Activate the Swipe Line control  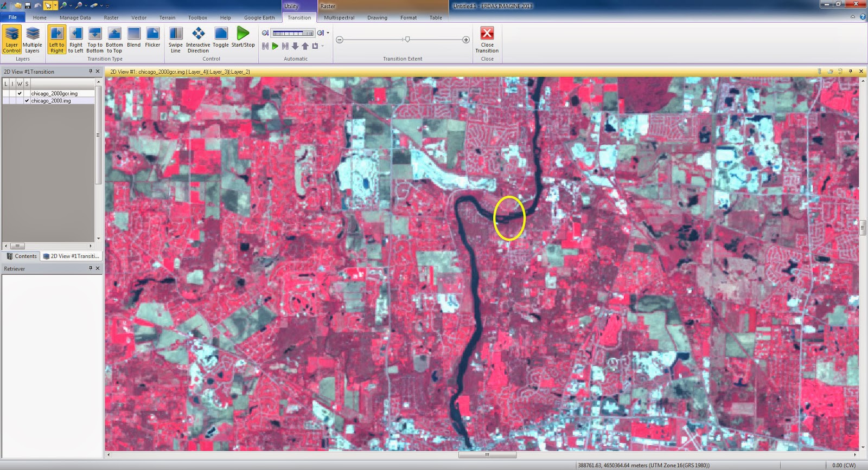coord(175,40)
